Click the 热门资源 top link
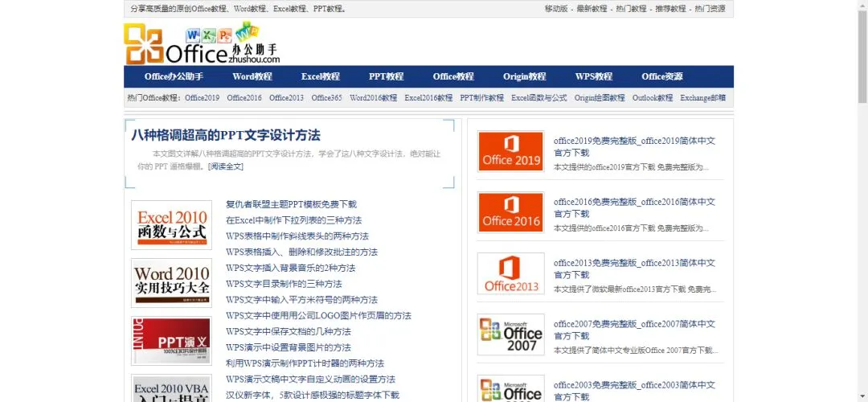 click(710, 9)
